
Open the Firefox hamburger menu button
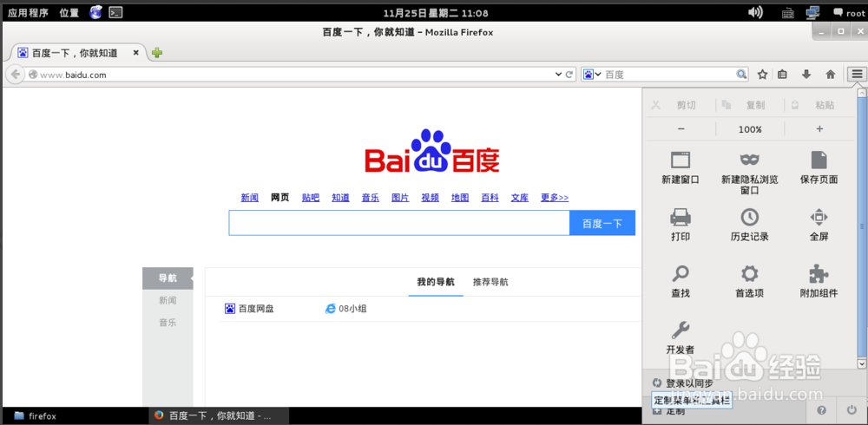[857, 74]
